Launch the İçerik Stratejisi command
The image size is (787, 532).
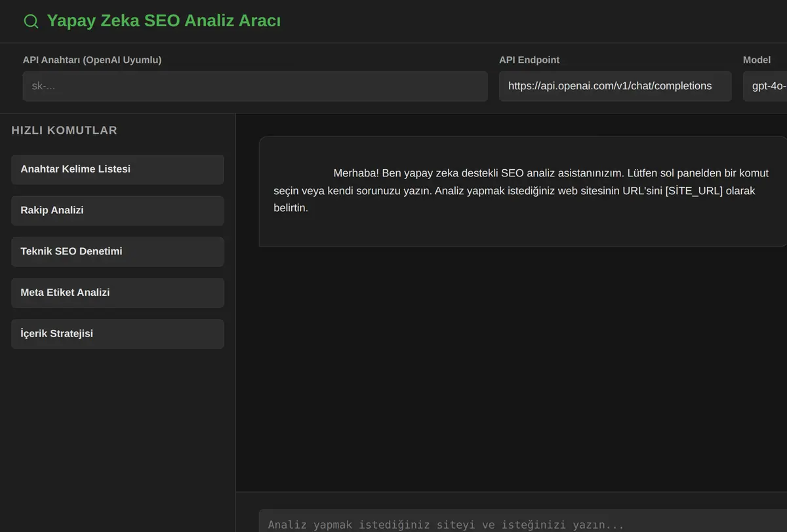click(x=117, y=334)
